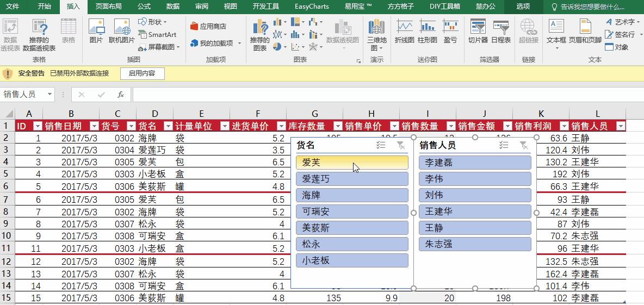Screen dimensions: 644x305
Task: Select 可瑞安 slicer item
Action: (x=352, y=211)
